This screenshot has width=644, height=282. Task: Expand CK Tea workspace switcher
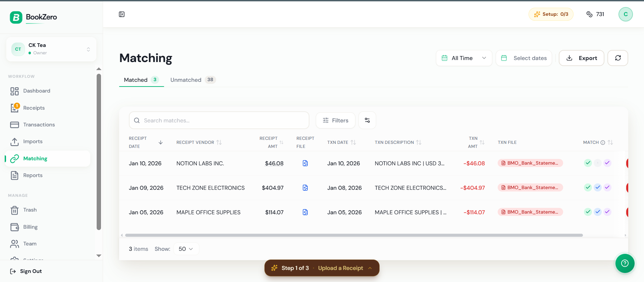51,49
